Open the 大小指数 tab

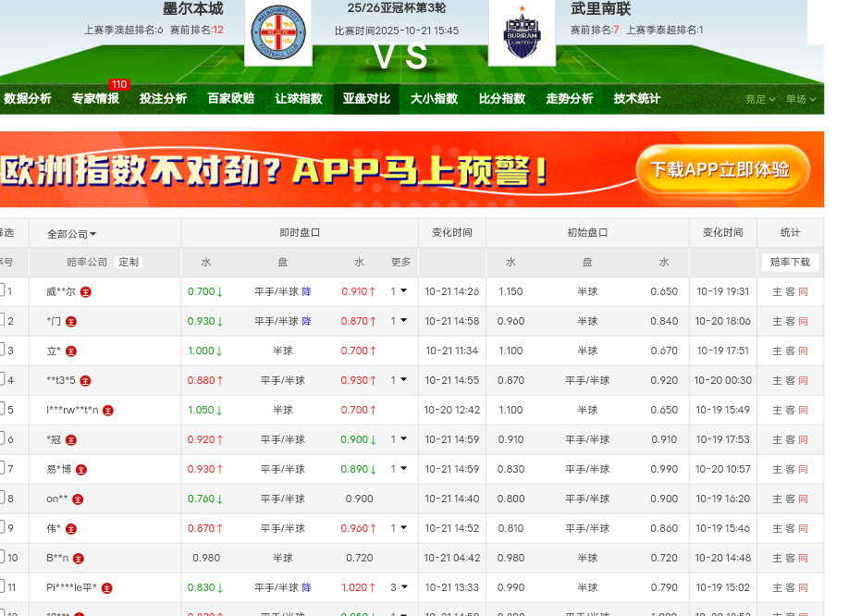tap(434, 99)
